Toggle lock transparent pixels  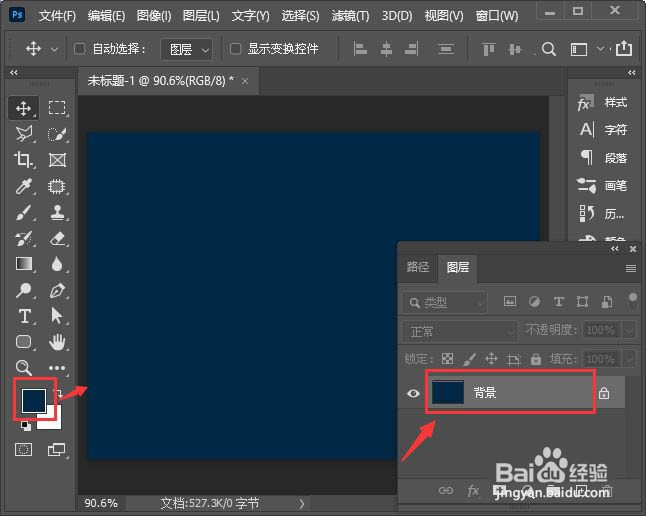coord(447,359)
